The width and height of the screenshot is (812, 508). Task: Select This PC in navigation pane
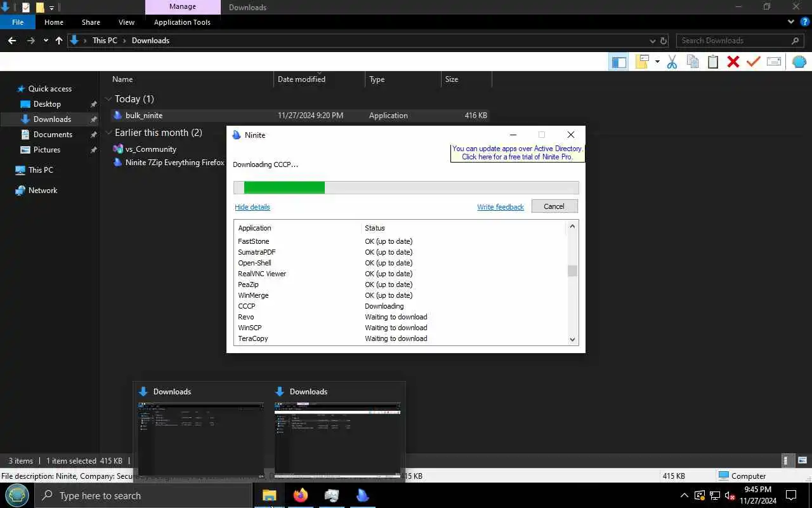41,170
